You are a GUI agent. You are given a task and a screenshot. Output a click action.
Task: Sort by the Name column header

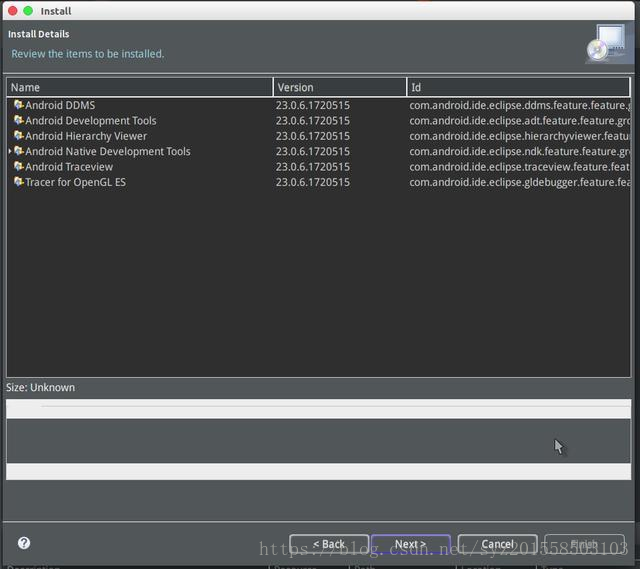click(x=140, y=87)
